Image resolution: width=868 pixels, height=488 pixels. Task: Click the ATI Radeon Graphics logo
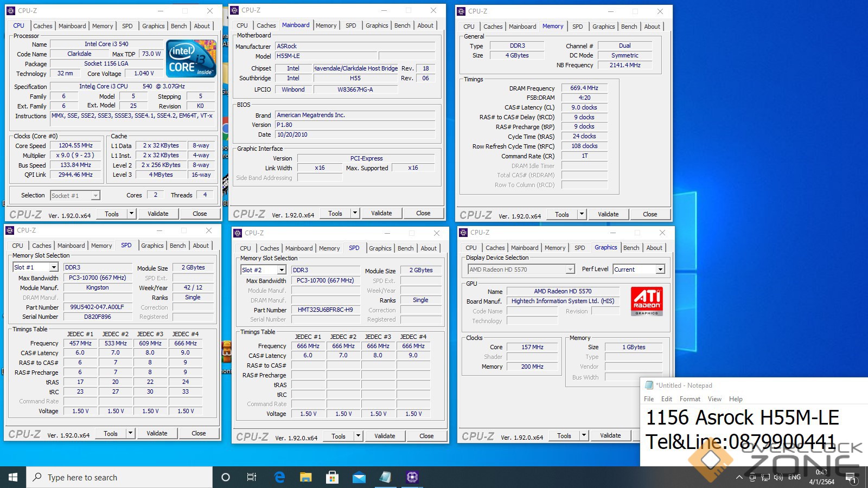coord(647,301)
